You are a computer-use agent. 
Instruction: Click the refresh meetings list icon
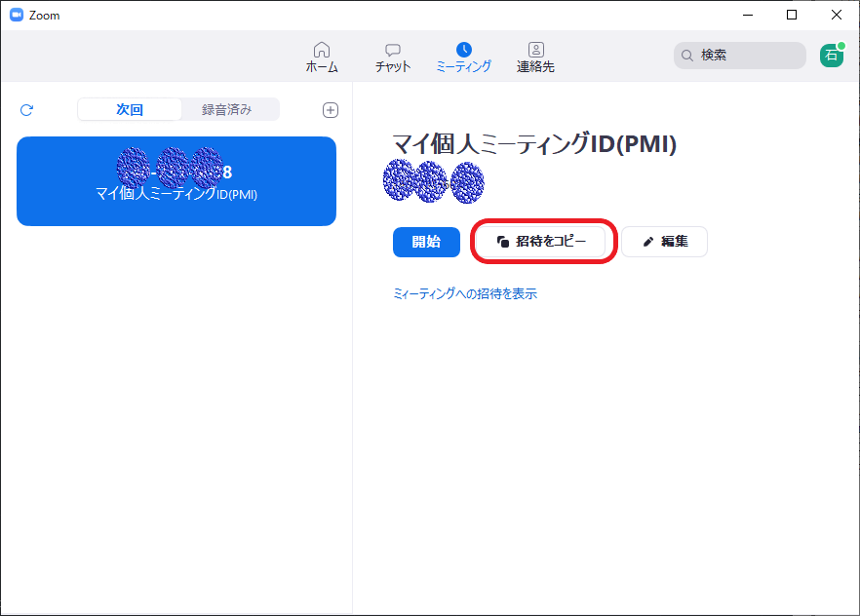[26, 110]
